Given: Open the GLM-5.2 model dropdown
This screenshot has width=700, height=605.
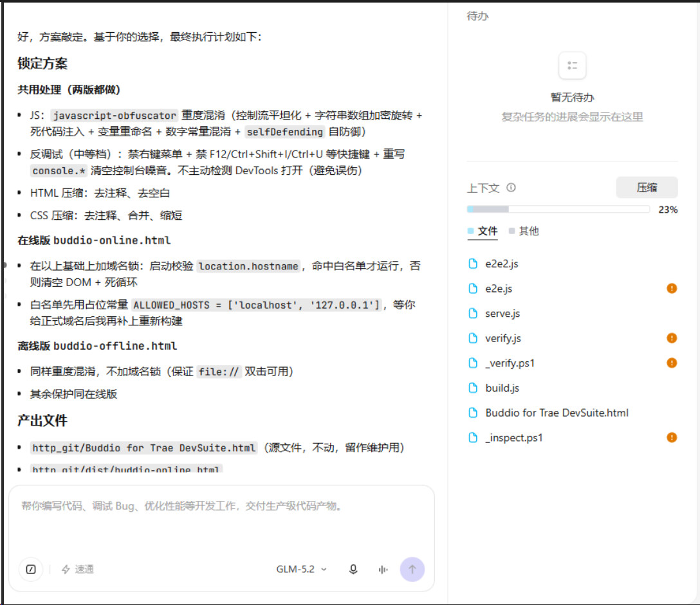Looking at the screenshot, I should pyautogui.click(x=301, y=569).
